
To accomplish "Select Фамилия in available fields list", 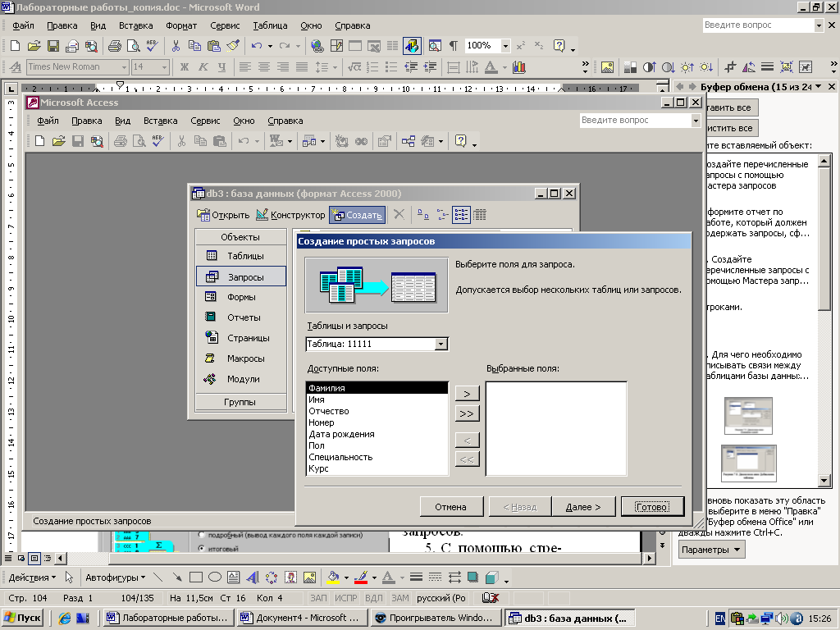I will (377, 388).
